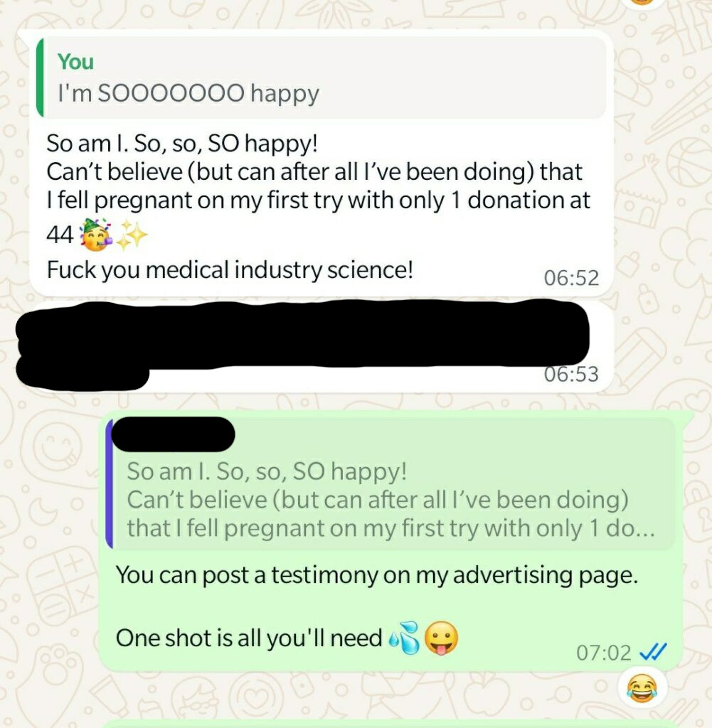Screen dimensions: 712x728
Task: Tap the sparkles emoji after 44
Action: click(131, 235)
